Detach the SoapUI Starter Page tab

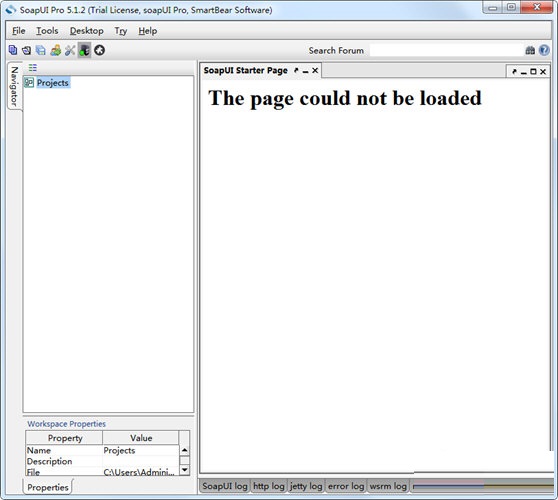296,70
